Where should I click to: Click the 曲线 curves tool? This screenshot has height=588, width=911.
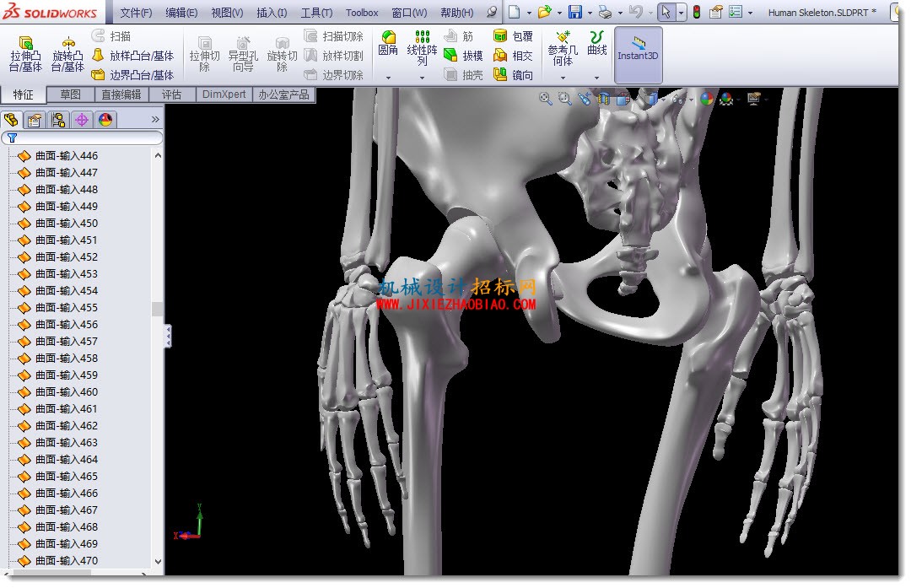(596, 44)
